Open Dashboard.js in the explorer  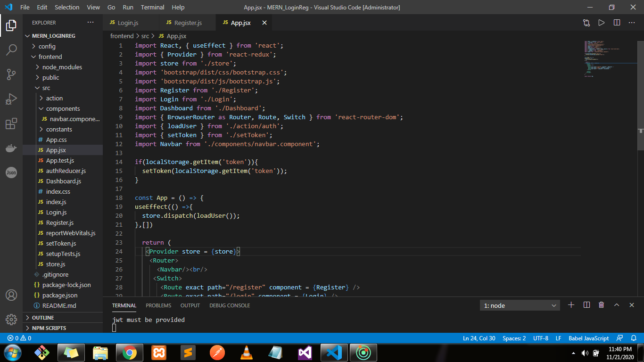(x=63, y=181)
